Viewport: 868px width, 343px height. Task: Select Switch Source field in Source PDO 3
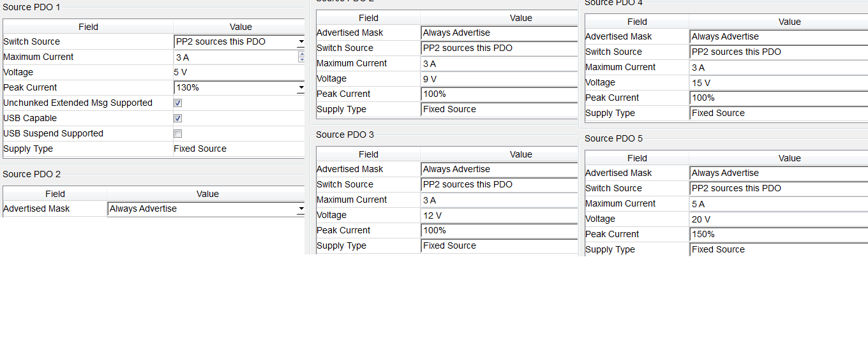(499, 184)
